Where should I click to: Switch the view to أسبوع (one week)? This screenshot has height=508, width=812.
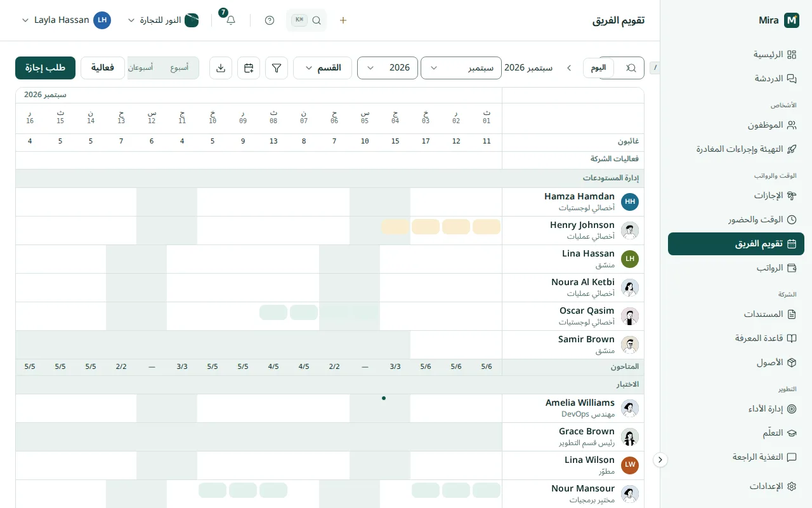point(179,68)
